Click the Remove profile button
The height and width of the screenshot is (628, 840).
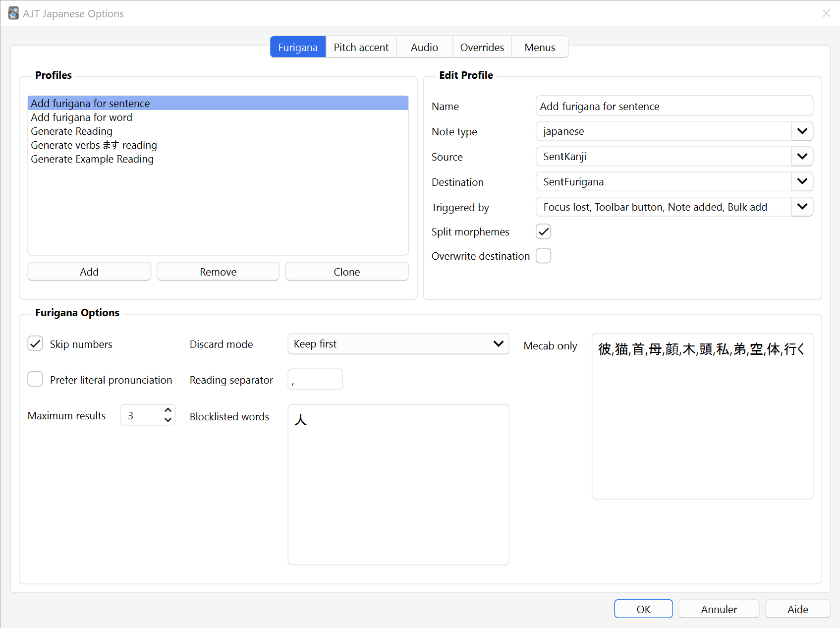218,272
